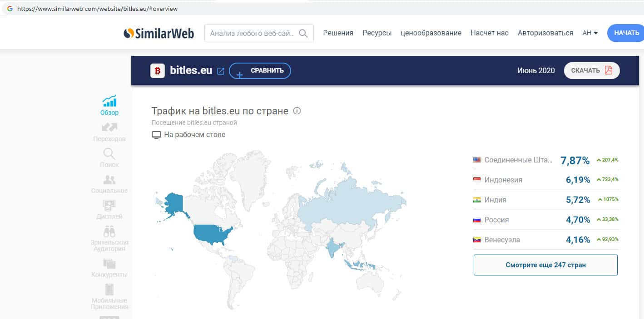Click the Индонезия country label

pos(503,180)
